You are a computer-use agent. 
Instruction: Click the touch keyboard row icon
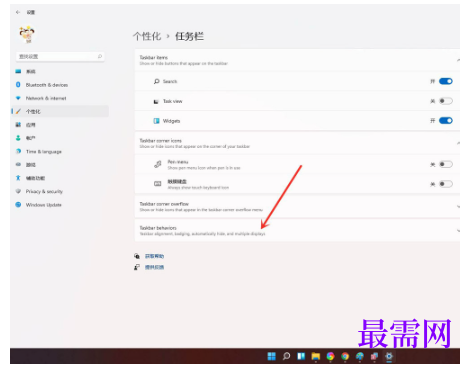pyautogui.click(x=158, y=184)
